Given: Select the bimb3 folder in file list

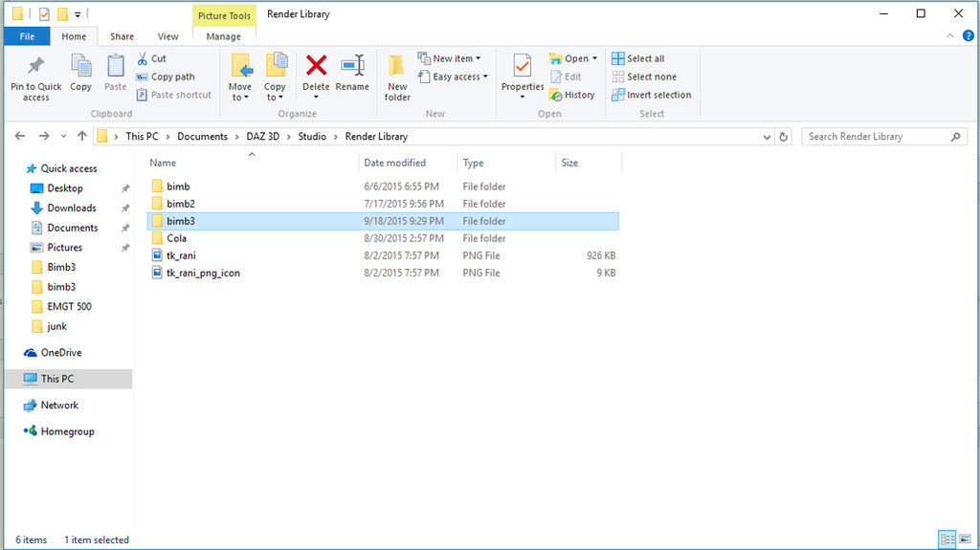Looking at the screenshot, I should pos(383,221).
